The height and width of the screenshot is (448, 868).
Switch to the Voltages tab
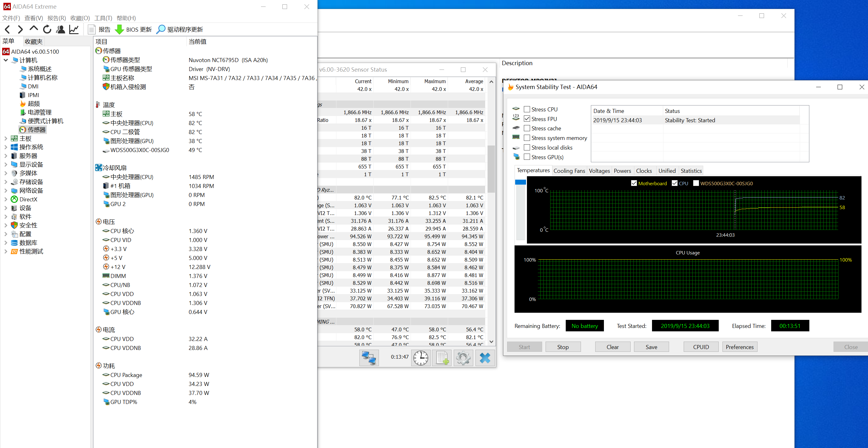click(599, 171)
